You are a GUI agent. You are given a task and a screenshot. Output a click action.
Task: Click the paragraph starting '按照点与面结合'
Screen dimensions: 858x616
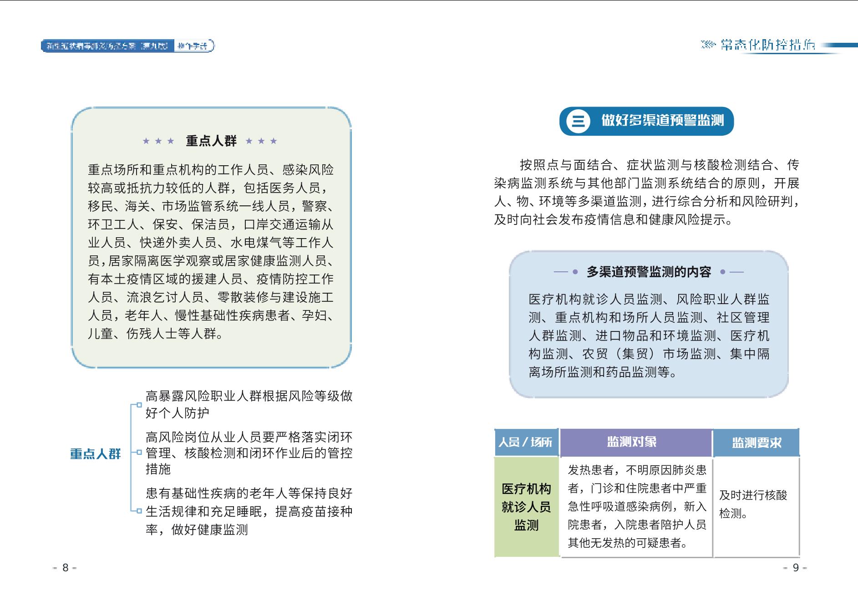(647, 192)
